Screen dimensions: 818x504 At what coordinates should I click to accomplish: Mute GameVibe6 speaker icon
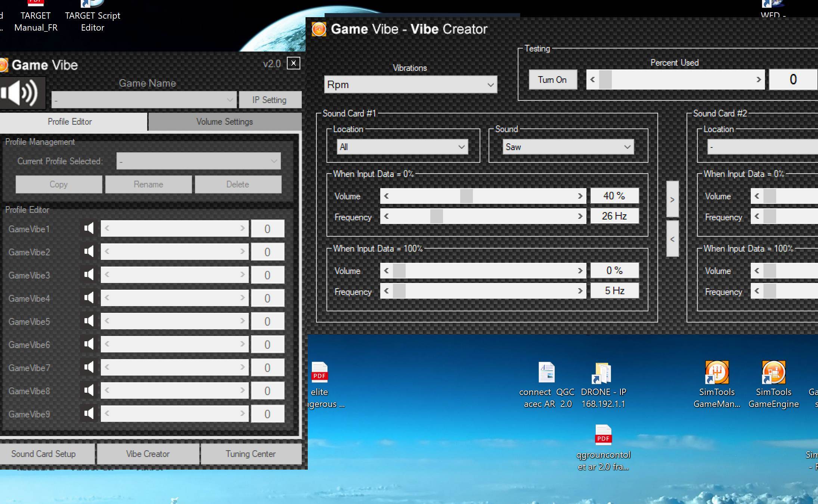point(89,344)
